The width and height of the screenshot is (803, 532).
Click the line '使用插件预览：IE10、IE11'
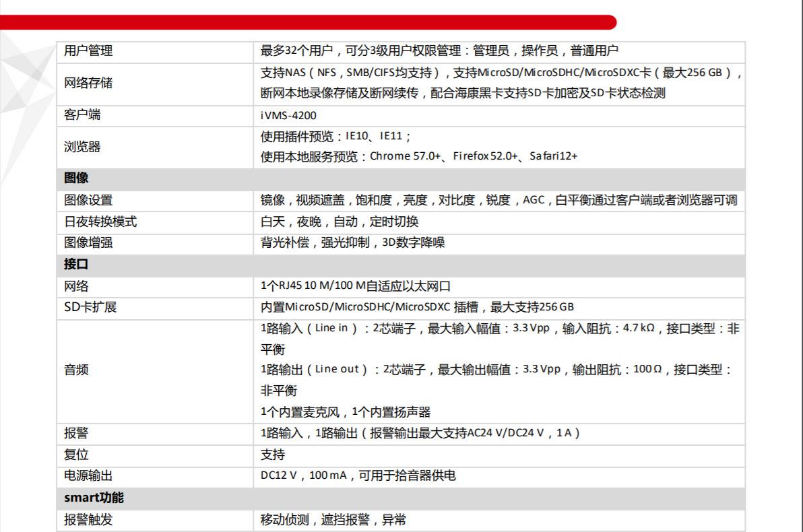coord(335,136)
